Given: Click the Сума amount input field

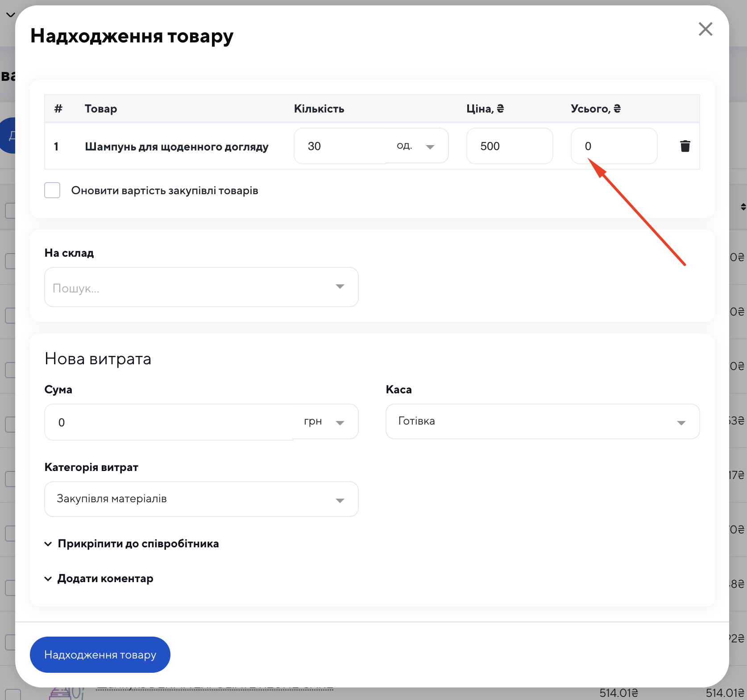Looking at the screenshot, I should [x=170, y=422].
